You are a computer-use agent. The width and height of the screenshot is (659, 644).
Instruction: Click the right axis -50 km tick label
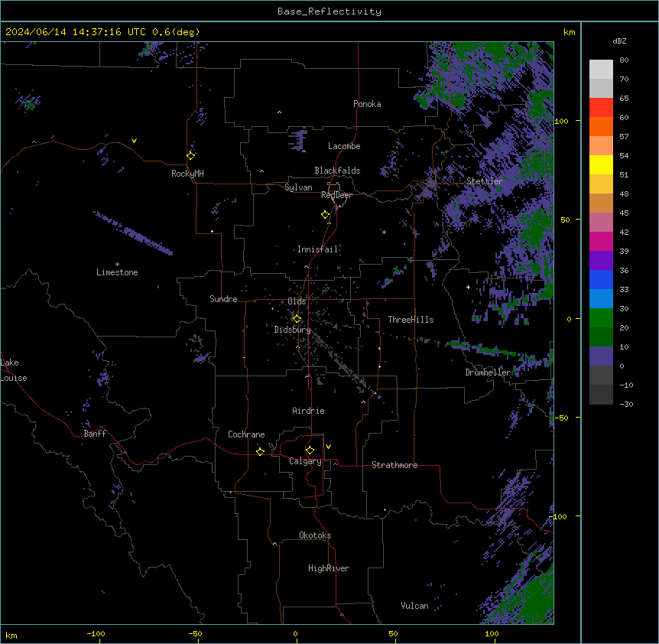pos(561,418)
